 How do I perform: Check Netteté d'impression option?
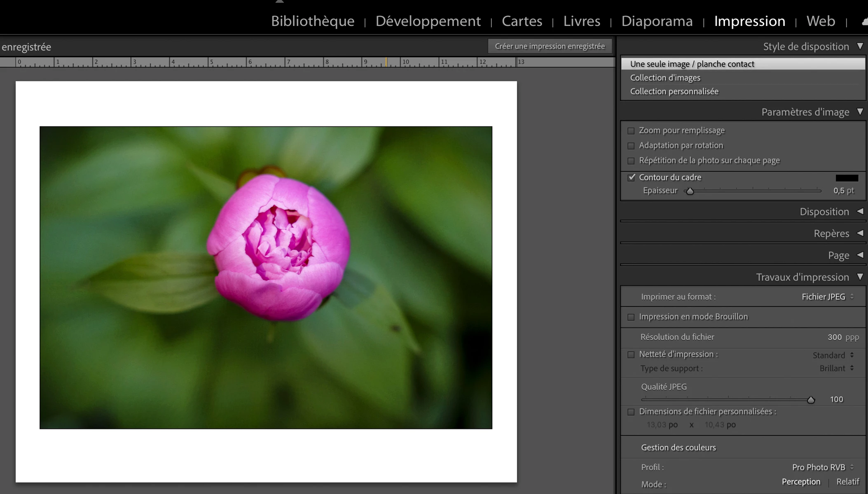click(x=631, y=354)
